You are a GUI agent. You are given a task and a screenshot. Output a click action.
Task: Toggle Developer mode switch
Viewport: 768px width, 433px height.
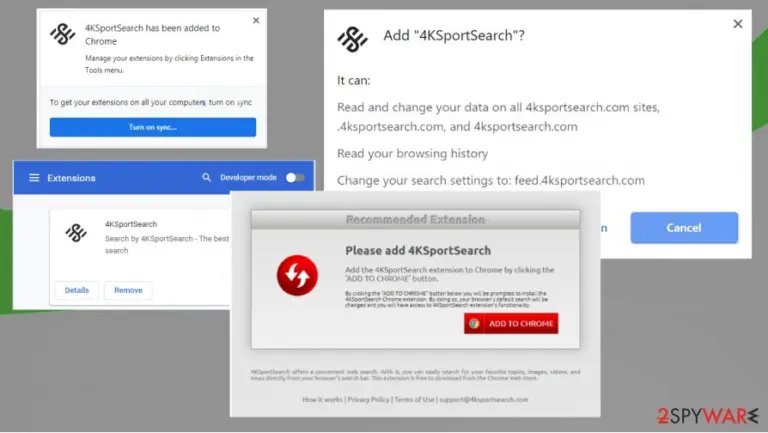tap(294, 177)
